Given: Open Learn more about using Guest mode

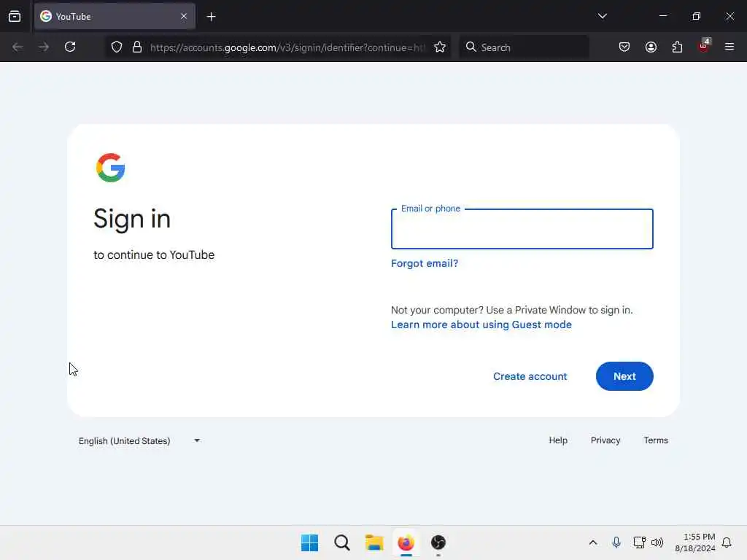Looking at the screenshot, I should [481, 324].
